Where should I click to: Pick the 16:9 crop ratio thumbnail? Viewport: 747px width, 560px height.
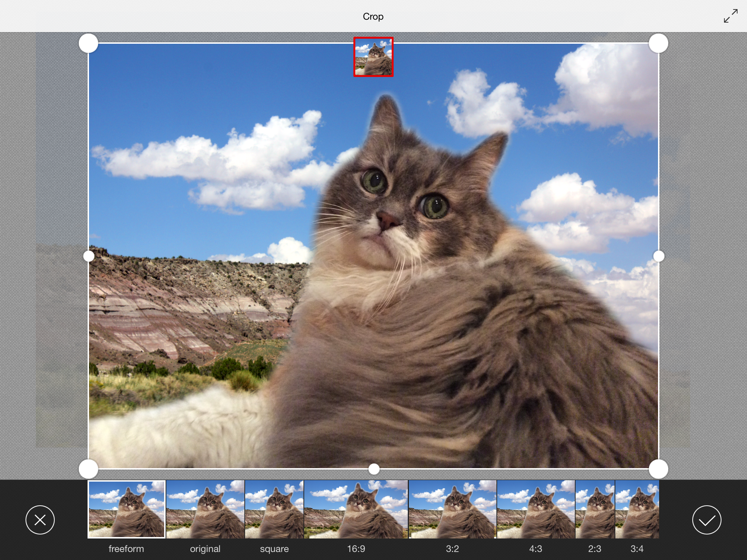[x=356, y=509]
